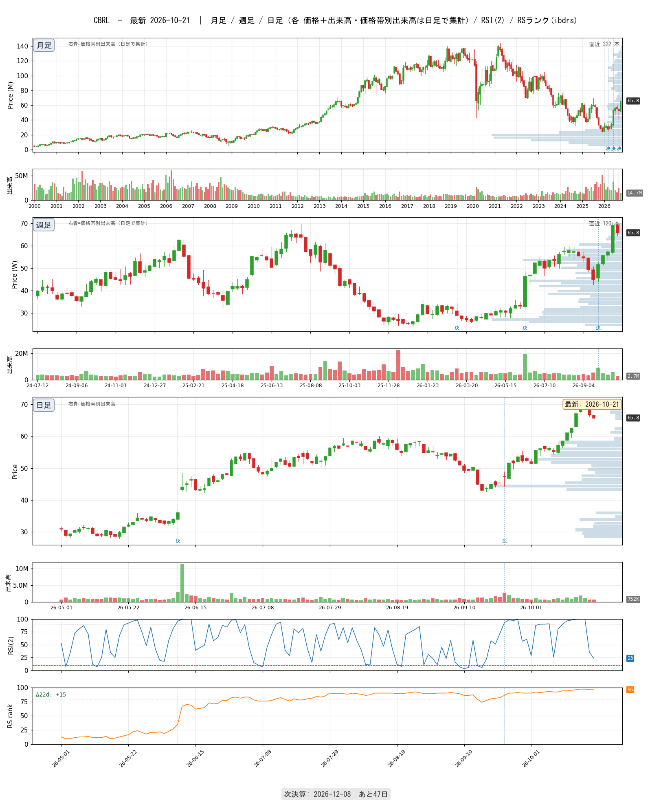This screenshot has width=672, height=807.
Task: Click the RSI(2) y-axis label
Action: coord(11,646)
